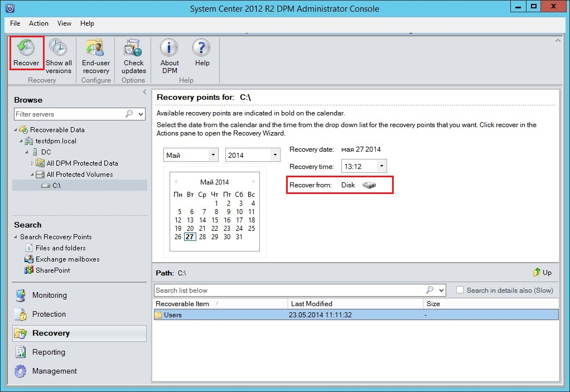The image size is (570, 392).
Task: Open the About DPM icon
Action: click(x=170, y=49)
